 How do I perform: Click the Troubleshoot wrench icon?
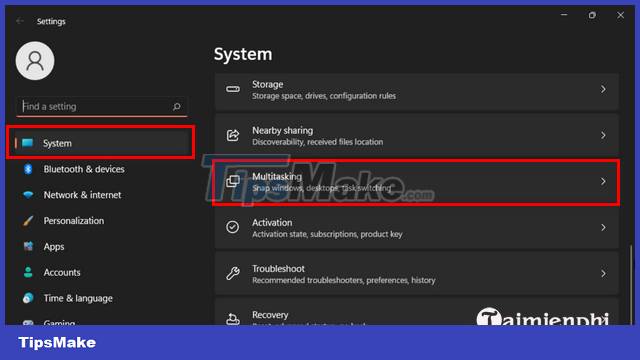(233, 273)
